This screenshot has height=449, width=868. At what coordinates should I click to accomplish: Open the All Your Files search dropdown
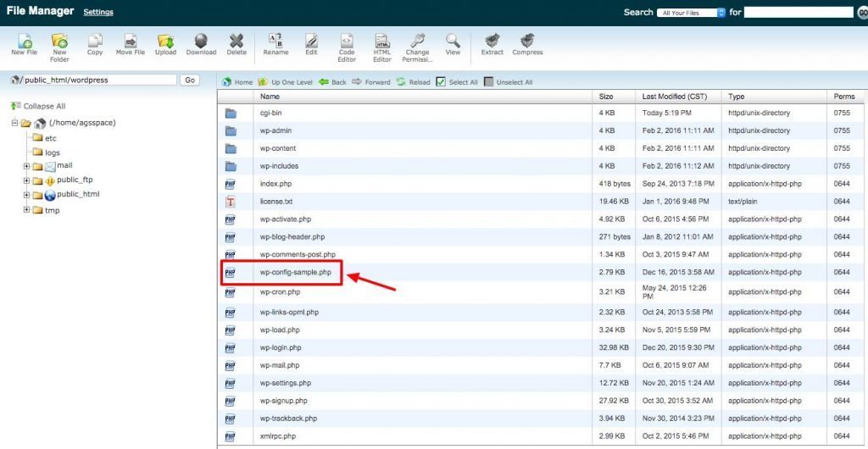pyautogui.click(x=691, y=12)
